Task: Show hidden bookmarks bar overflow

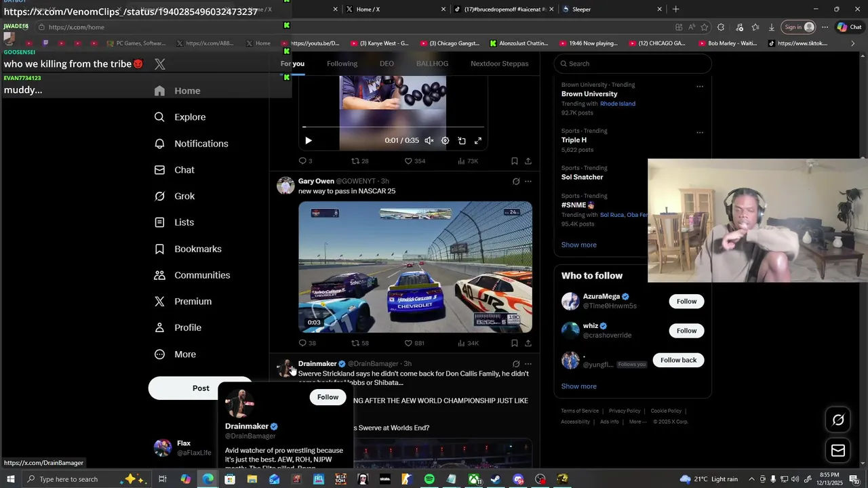Action: click(x=853, y=43)
